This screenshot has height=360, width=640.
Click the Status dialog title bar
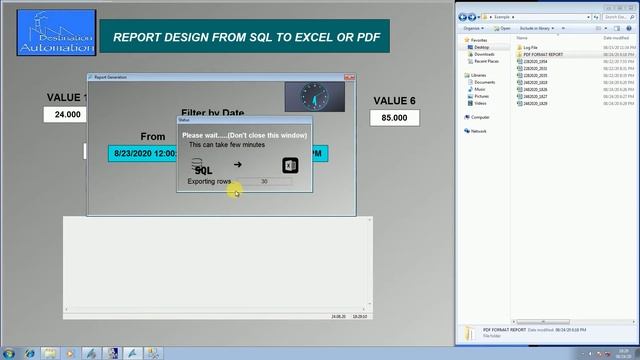tap(244, 120)
